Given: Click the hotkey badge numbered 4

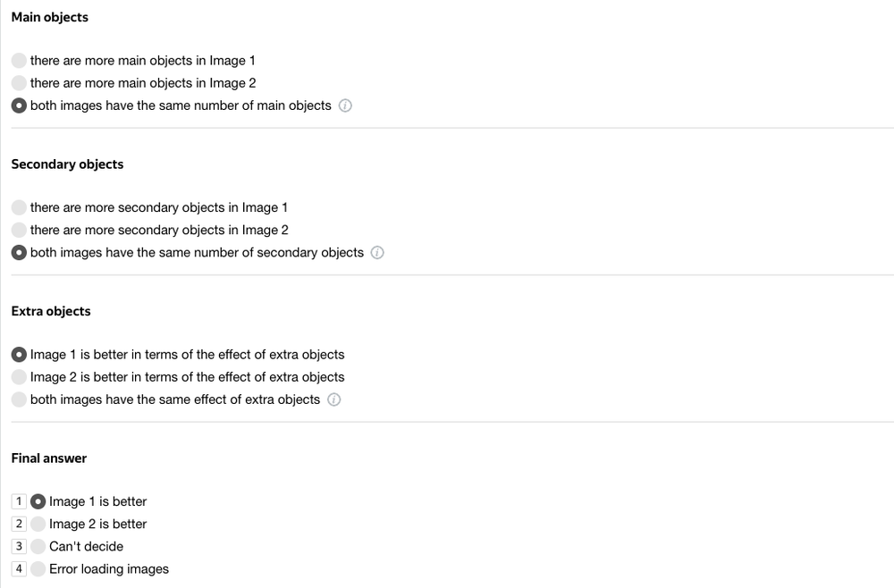Looking at the screenshot, I should 19,568.
